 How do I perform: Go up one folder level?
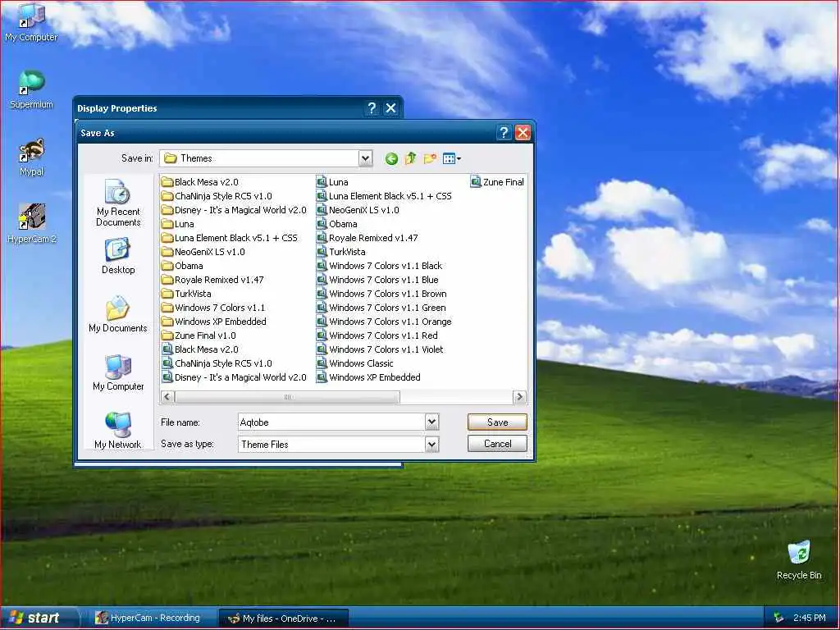410,158
